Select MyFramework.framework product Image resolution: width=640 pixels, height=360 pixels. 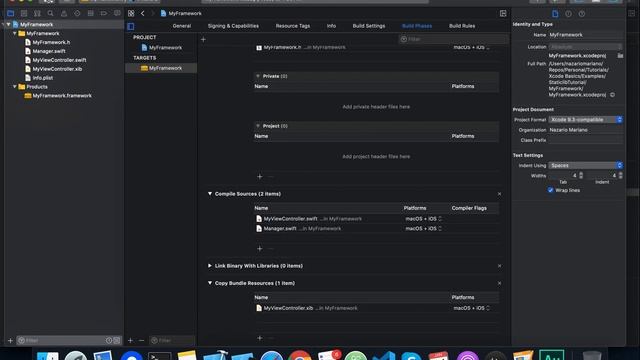[62, 96]
